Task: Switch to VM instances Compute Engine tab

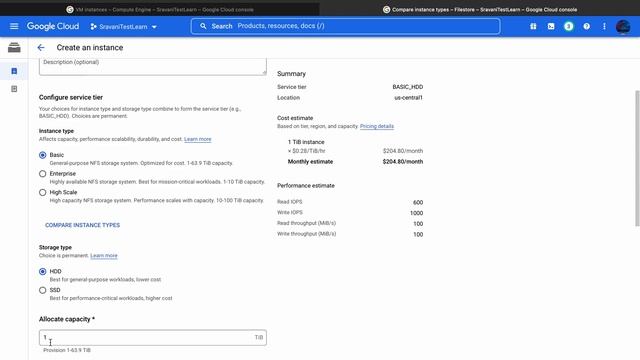Action: [x=160, y=9]
